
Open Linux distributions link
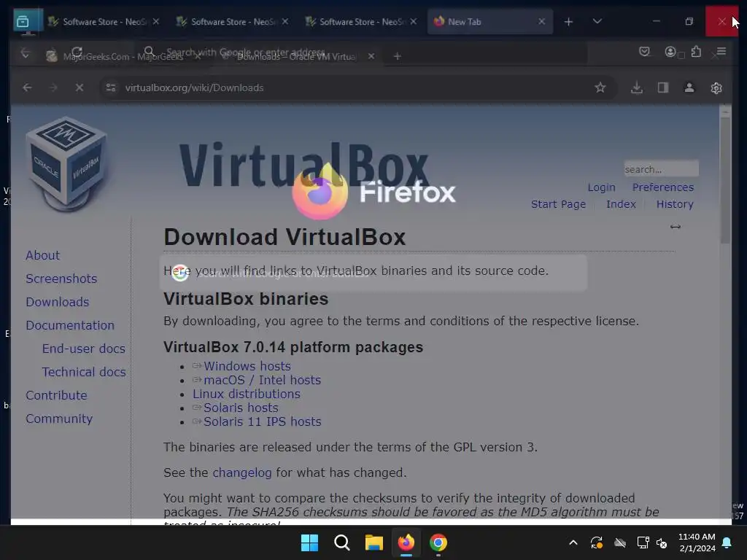coord(247,394)
